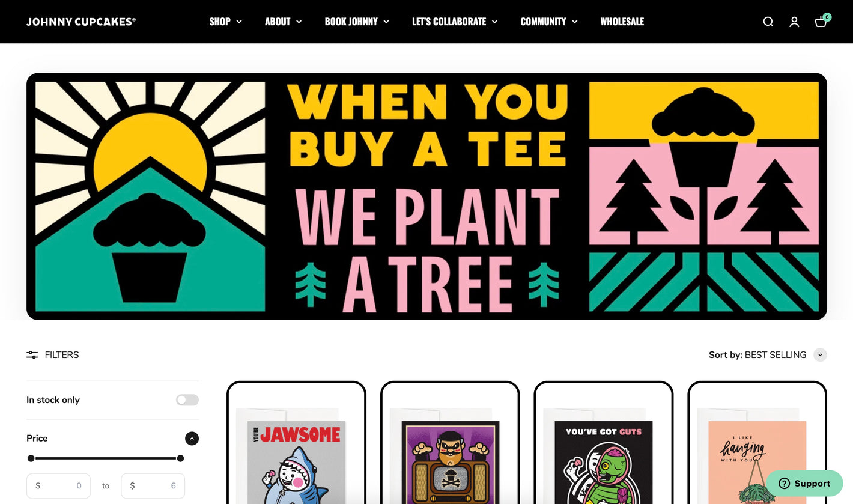Screen dimensions: 853x504
Task: Click the minimum price input field
Action: tap(58, 486)
